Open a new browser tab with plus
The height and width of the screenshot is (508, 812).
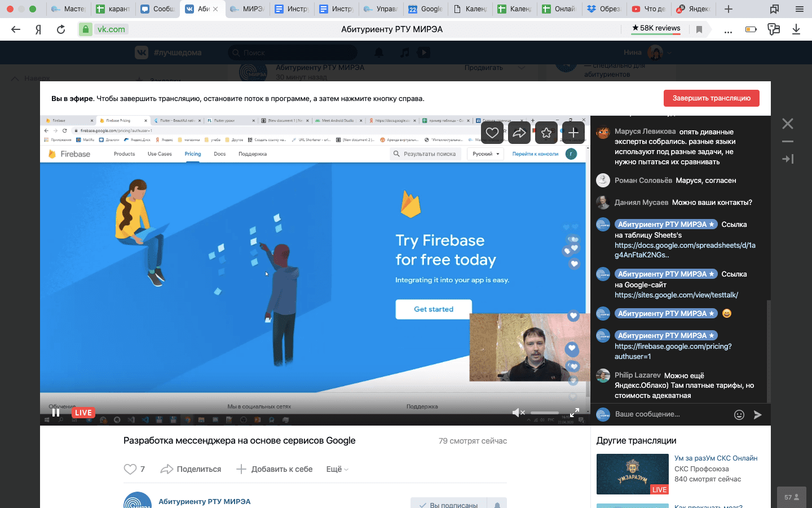click(729, 9)
